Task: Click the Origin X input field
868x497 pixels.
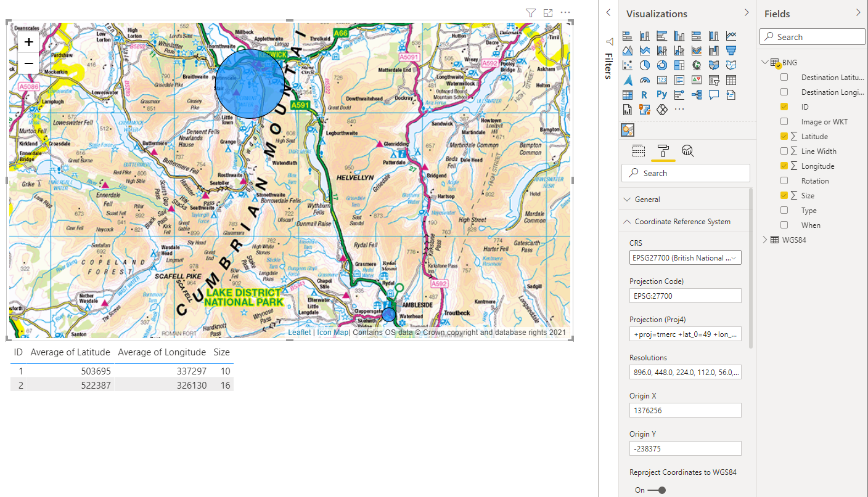Action: [x=686, y=410]
